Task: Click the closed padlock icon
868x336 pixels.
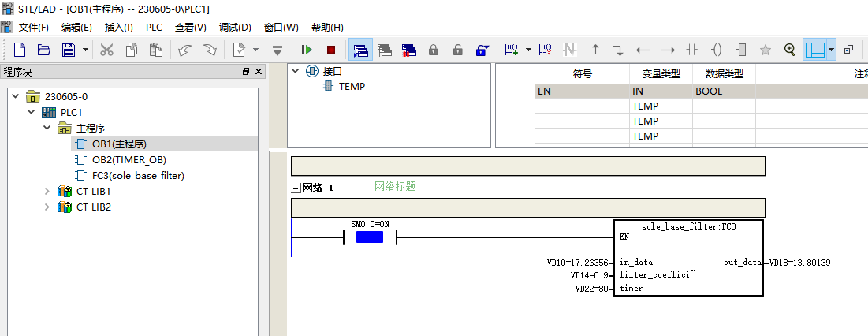Action: point(434,50)
